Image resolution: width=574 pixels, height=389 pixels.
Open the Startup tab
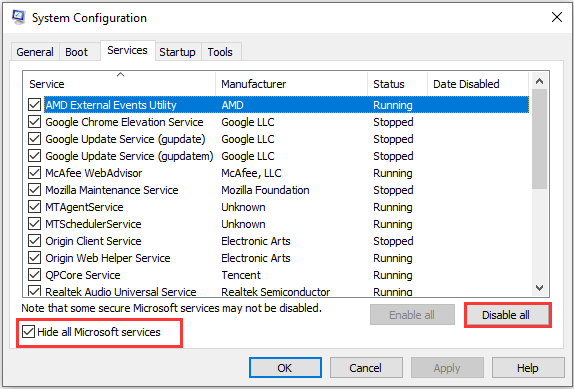(x=177, y=52)
